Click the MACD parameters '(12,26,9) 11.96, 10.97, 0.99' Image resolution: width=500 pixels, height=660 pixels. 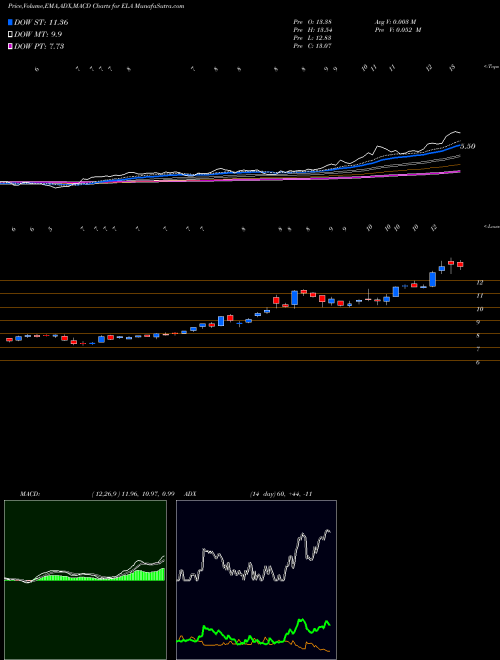(x=133, y=494)
